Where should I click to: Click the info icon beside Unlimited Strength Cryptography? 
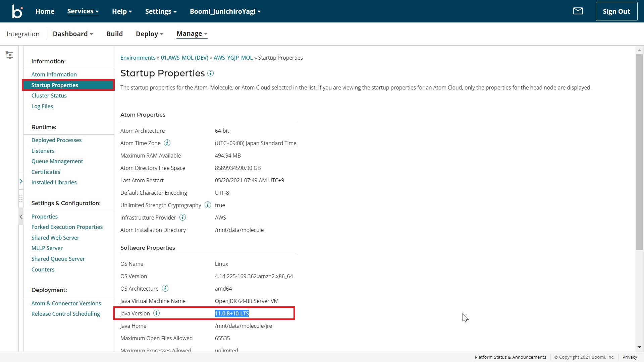(207, 205)
